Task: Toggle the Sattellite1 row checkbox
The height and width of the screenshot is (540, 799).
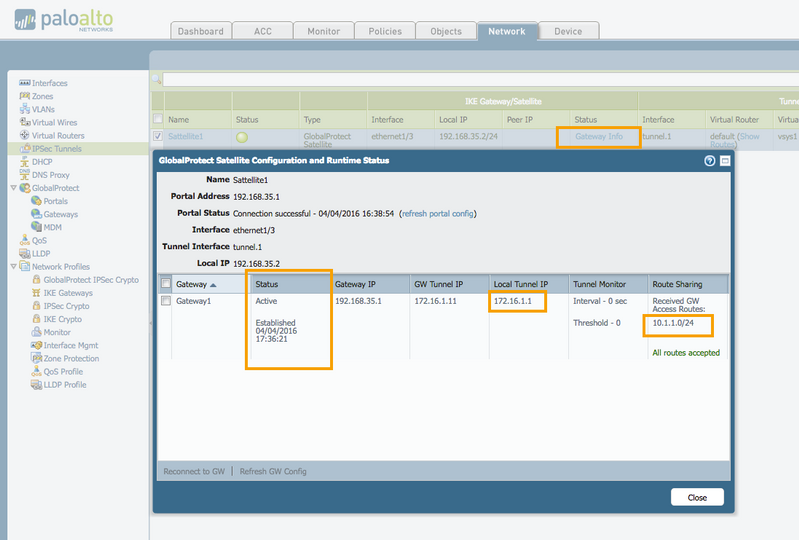Action: click(158, 136)
